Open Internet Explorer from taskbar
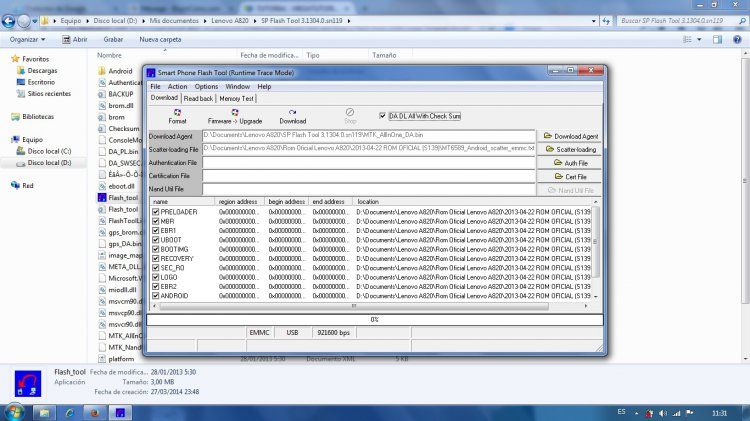Viewport: 750px width, 421px height. click(x=69, y=412)
